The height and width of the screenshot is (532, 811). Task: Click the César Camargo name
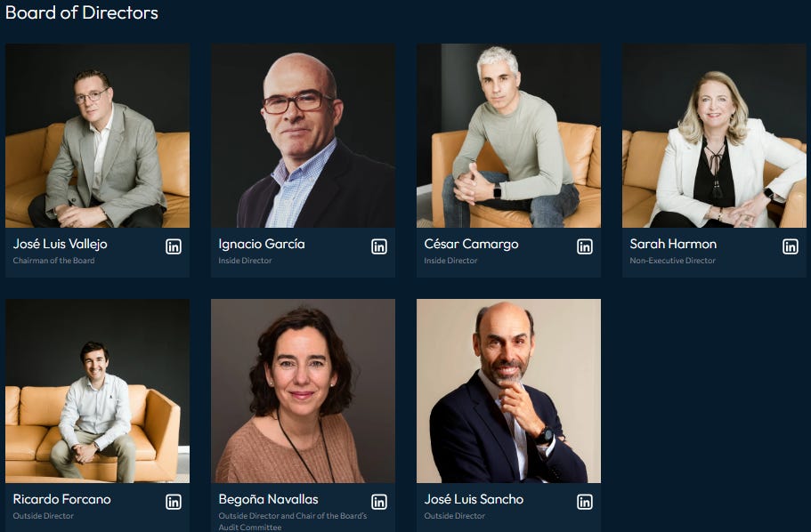pos(471,244)
